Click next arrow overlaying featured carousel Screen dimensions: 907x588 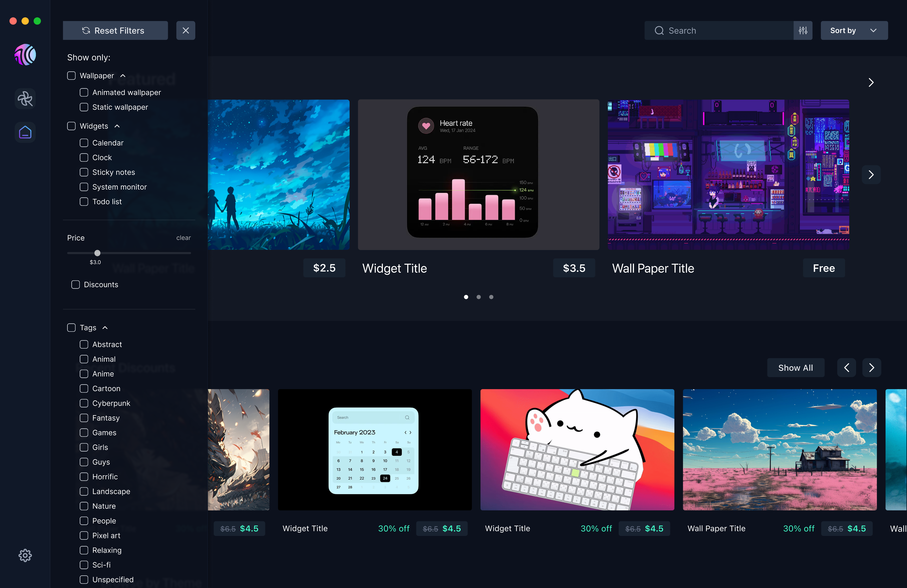(871, 175)
